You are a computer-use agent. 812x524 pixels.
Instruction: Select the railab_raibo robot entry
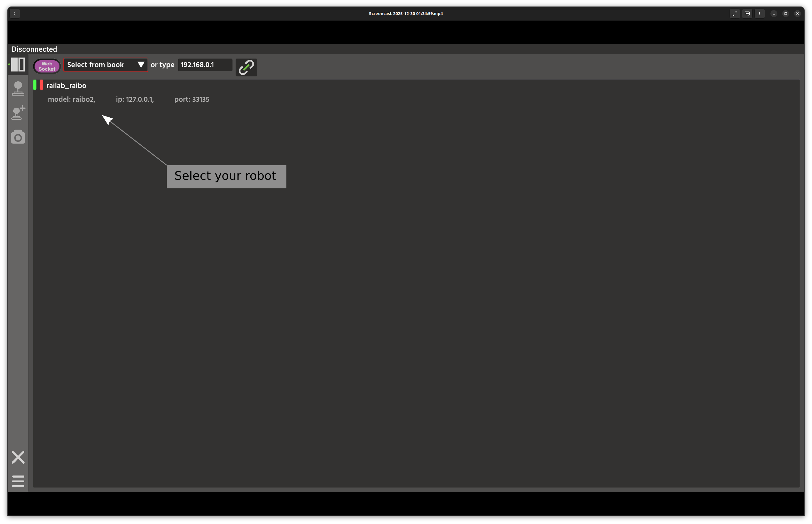(66, 86)
